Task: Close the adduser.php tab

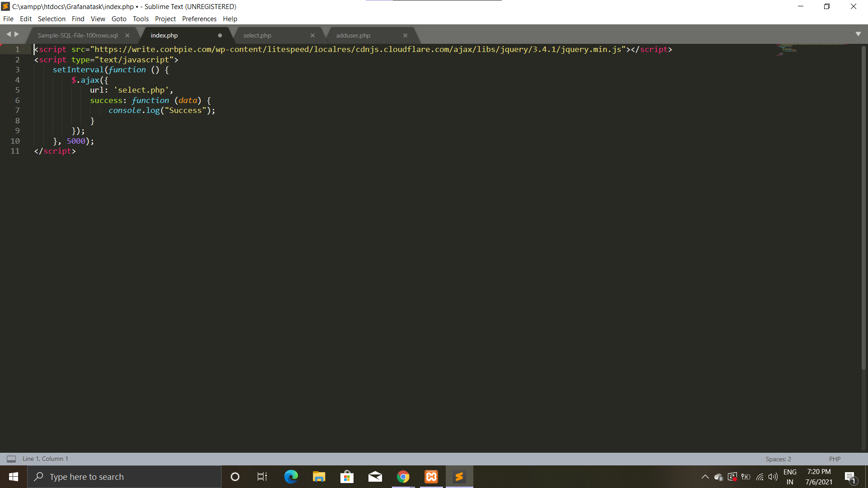Action: [405, 35]
